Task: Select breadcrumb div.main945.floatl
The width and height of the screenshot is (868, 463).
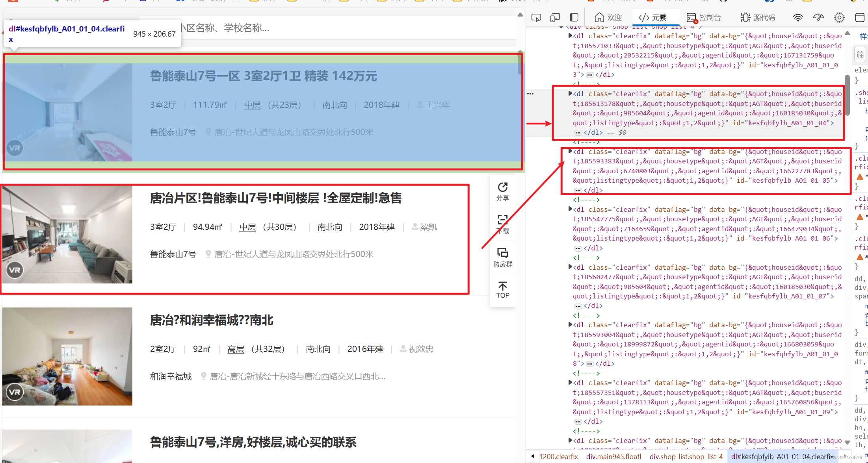Action: pyautogui.click(x=613, y=457)
